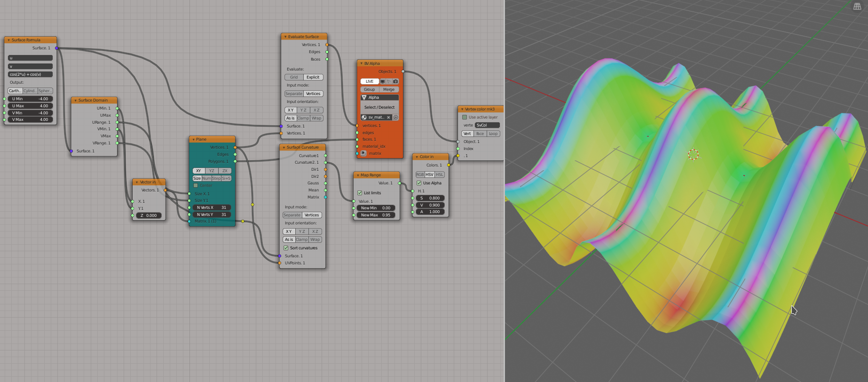Click the add new material plus icon
Image resolution: width=868 pixels, height=382 pixels.
[396, 118]
